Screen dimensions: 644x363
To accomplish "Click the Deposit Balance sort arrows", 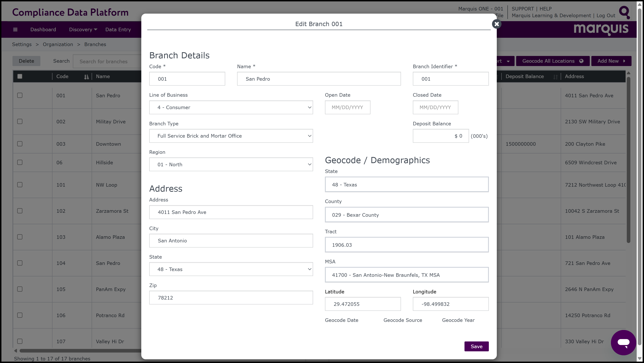I will tap(555, 77).
